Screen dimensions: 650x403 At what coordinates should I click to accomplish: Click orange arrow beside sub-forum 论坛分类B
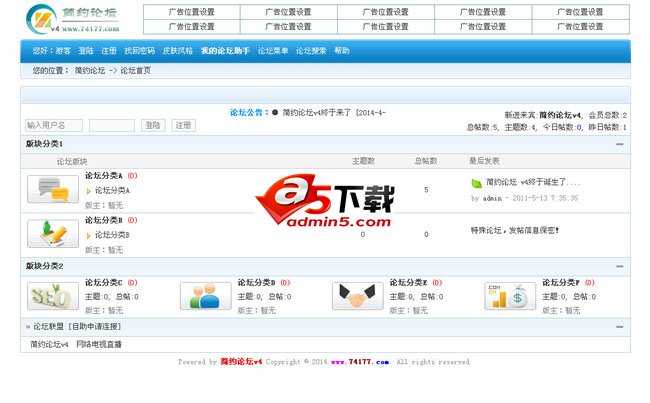88,235
